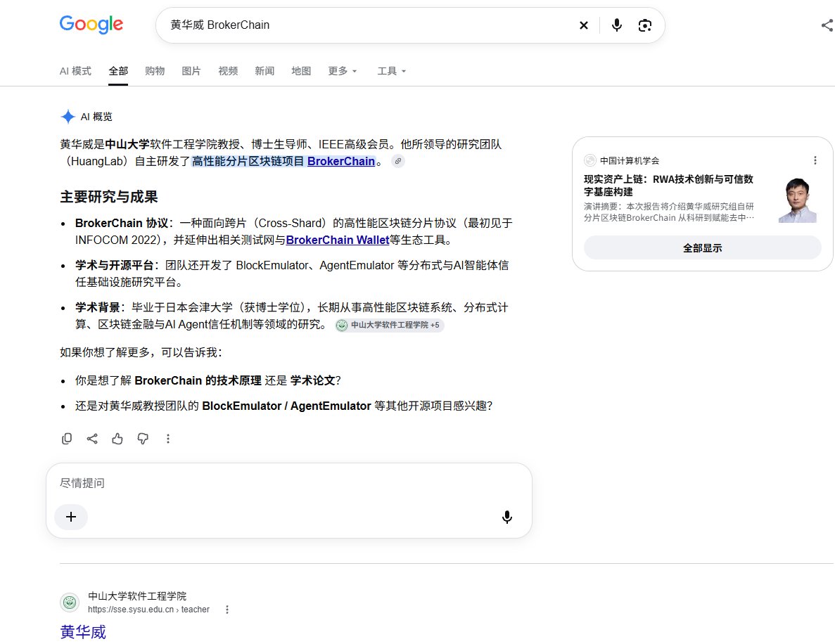Image resolution: width=835 pixels, height=644 pixels.
Task: Start voice input in the question box
Action: (507, 517)
